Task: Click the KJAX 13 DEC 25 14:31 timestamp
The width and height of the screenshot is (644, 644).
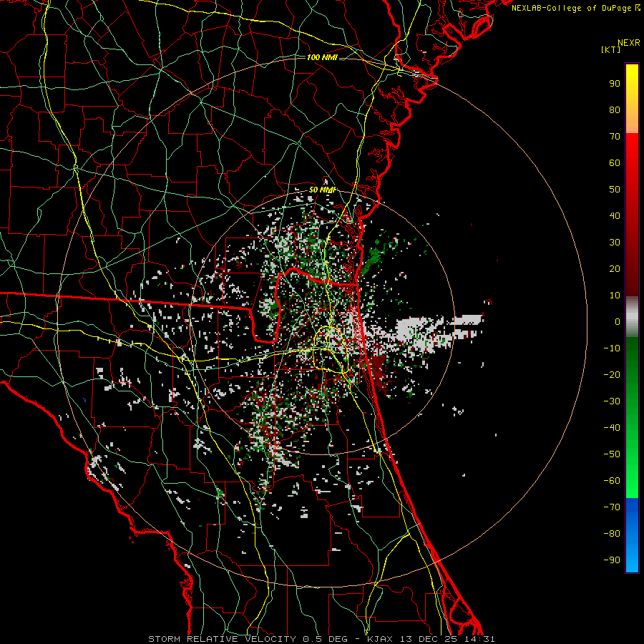Action: coord(431,639)
